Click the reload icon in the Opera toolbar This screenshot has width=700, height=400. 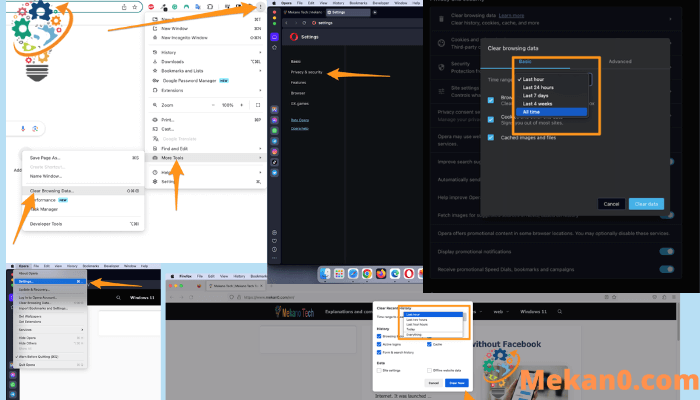point(304,23)
